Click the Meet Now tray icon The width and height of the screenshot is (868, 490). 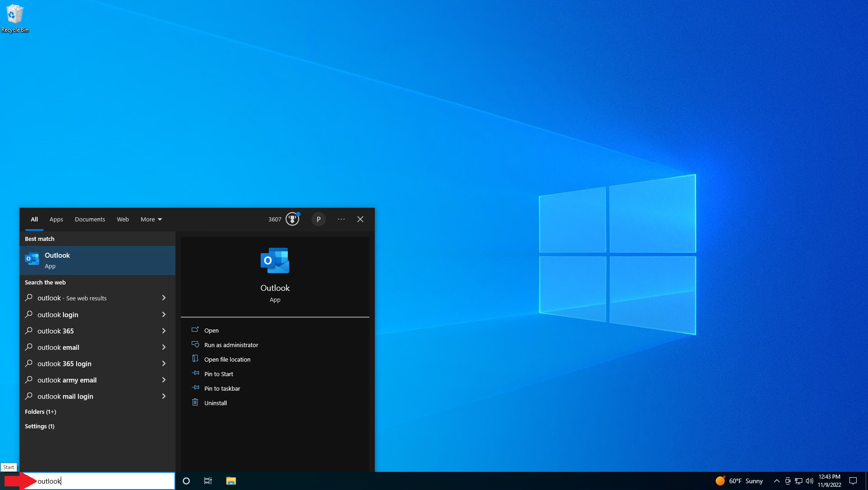click(788, 481)
